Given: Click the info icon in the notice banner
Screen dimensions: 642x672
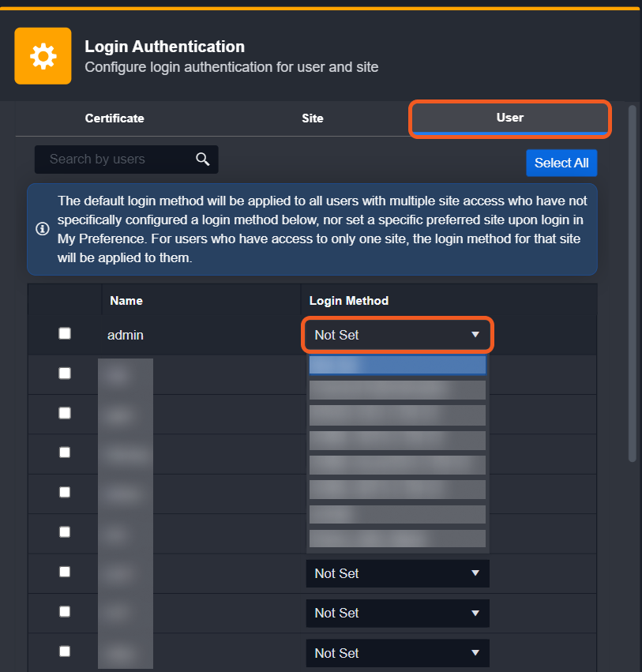Looking at the screenshot, I should click(x=43, y=229).
